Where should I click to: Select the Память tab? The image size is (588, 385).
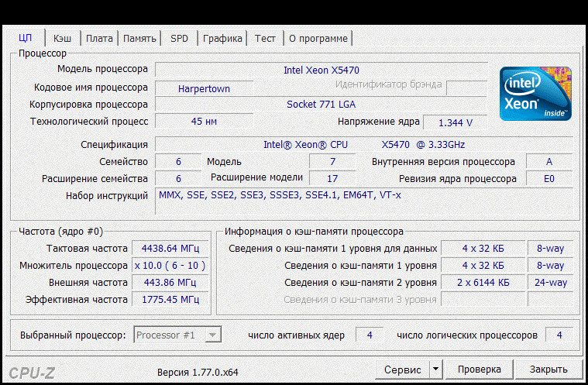[x=139, y=38]
